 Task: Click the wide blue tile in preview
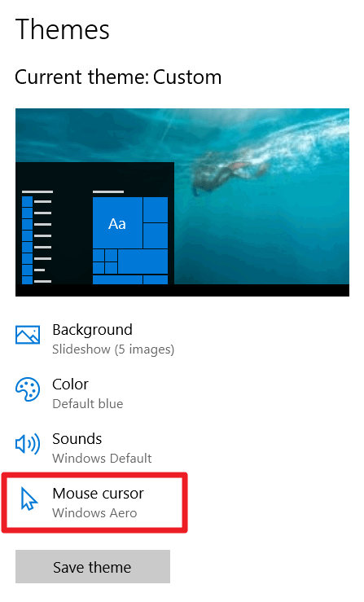click(x=143, y=261)
